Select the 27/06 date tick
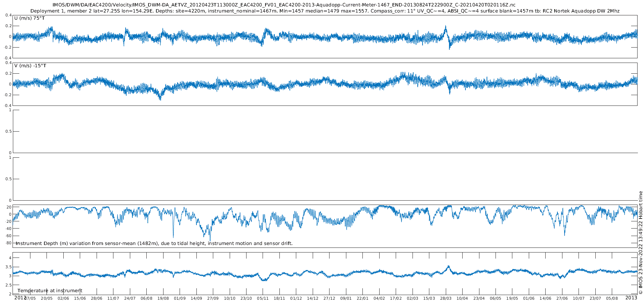Viewport: 644px width, 304px height. point(562,298)
